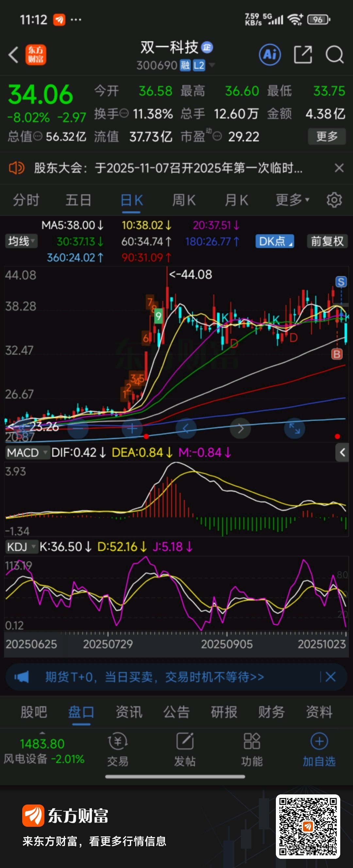Open chart settings gear icon

[x=334, y=200]
